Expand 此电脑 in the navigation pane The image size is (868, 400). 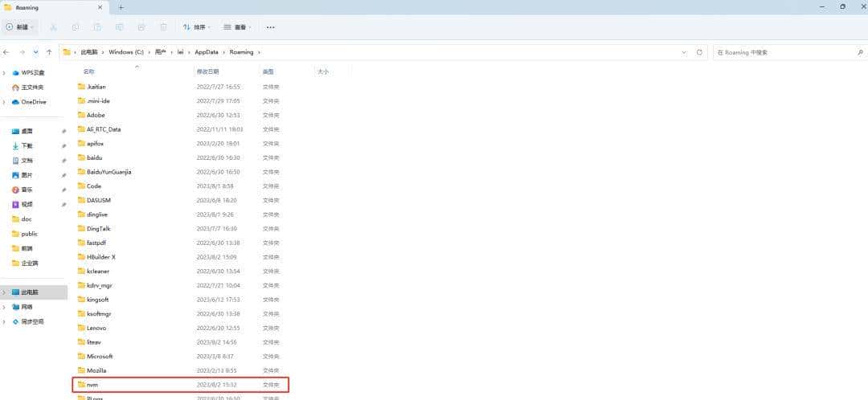5,292
